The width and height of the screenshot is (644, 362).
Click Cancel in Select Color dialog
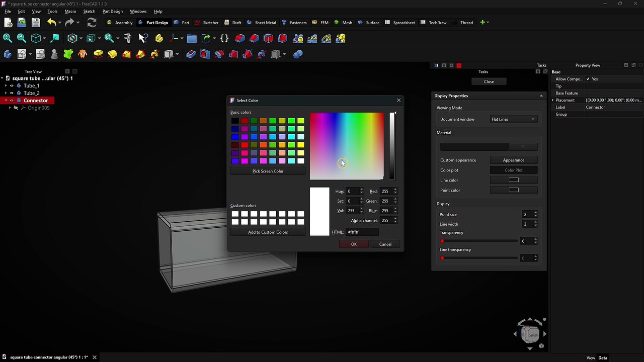tap(385, 244)
